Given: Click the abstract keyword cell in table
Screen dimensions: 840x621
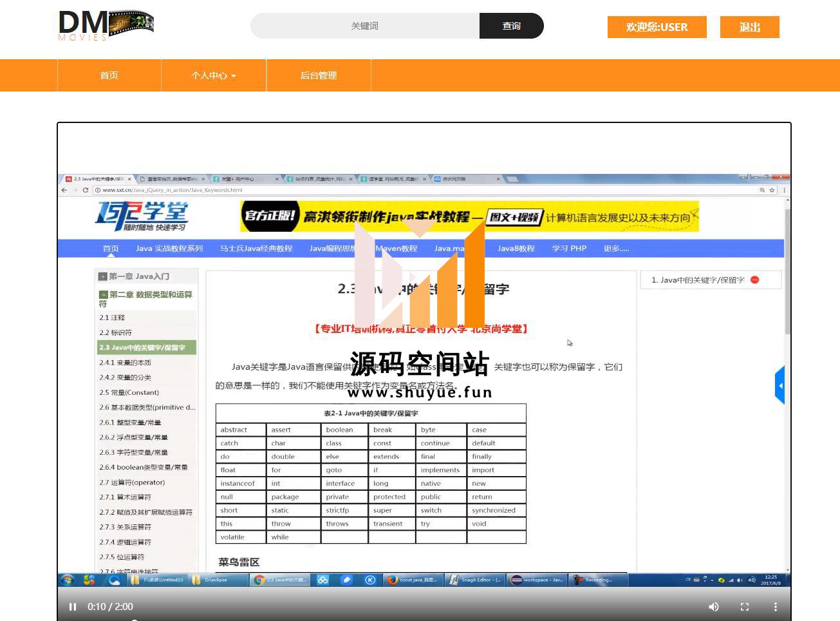Looking at the screenshot, I should (x=241, y=430).
